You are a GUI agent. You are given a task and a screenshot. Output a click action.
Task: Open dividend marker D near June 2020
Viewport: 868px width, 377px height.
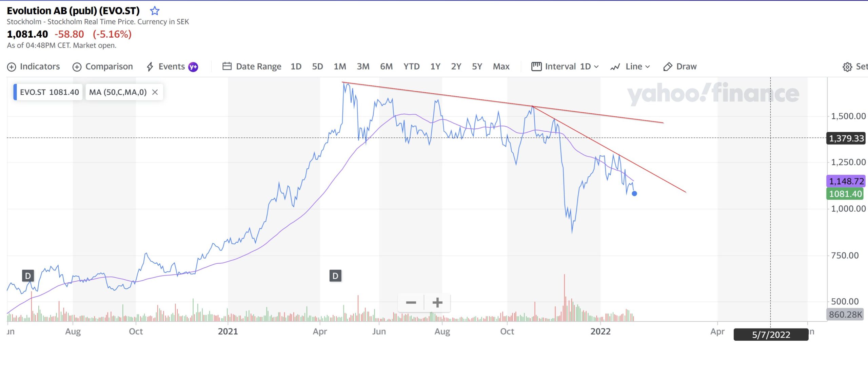click(28, 276)
